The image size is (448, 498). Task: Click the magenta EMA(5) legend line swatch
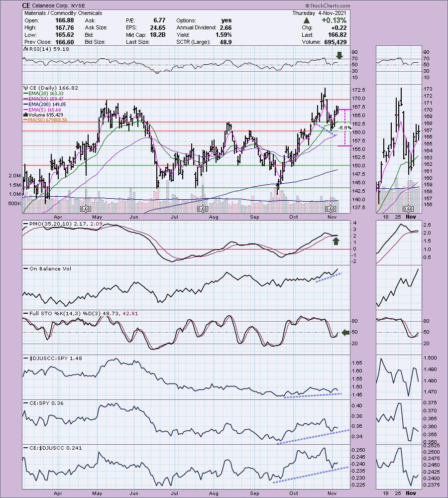point(26,110)
